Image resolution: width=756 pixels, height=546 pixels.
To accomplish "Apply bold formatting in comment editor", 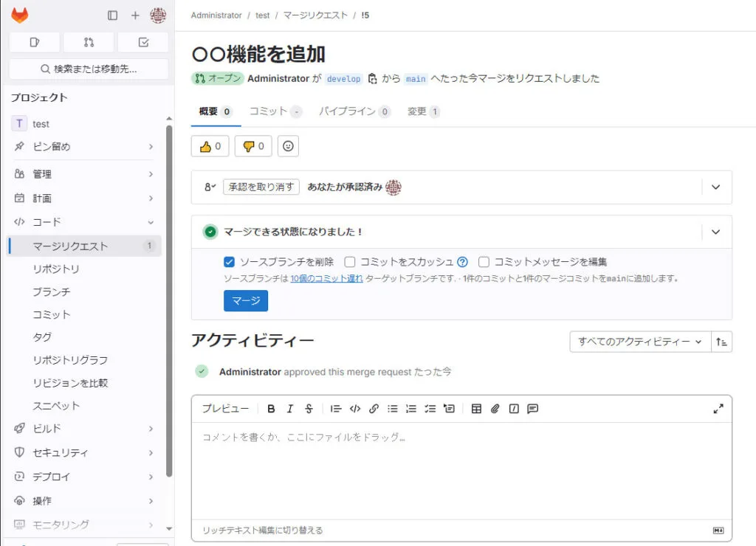I will 271,409.
